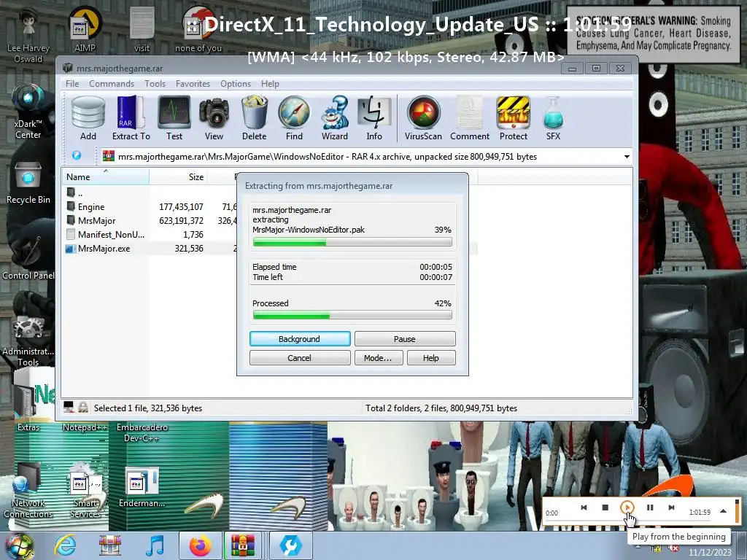Viewport: 747px width, 560px height.
Task: Open the File menu
Action: [x=72, y=84]
